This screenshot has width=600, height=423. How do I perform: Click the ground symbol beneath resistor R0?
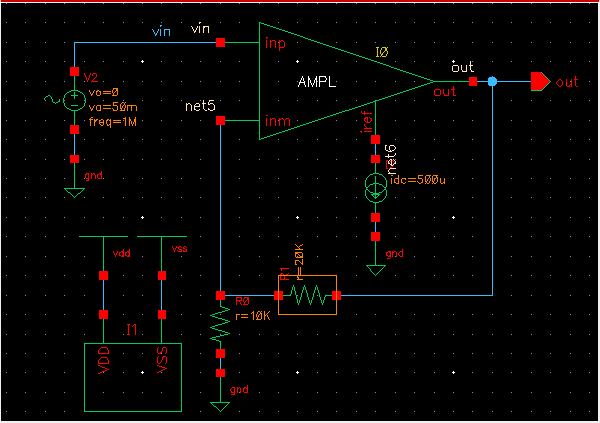click(220, 405)
